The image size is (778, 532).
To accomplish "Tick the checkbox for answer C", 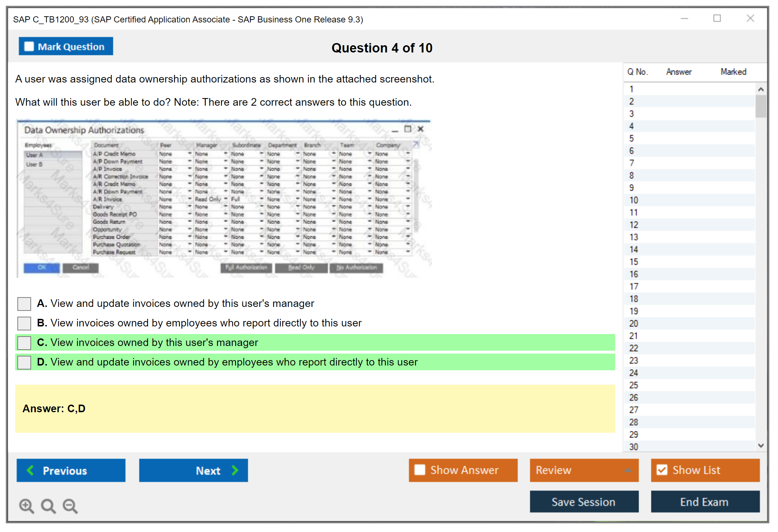I will (24, 343).
